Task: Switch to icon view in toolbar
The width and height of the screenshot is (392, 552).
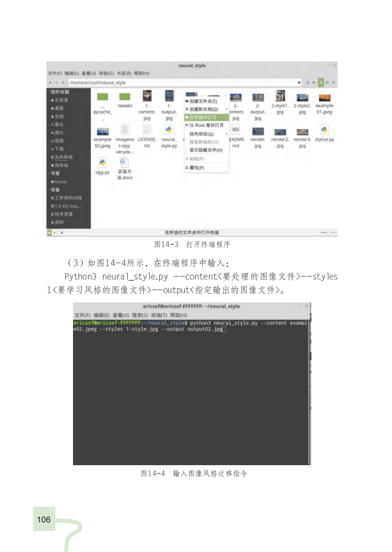Action: [x=321, y=82]
